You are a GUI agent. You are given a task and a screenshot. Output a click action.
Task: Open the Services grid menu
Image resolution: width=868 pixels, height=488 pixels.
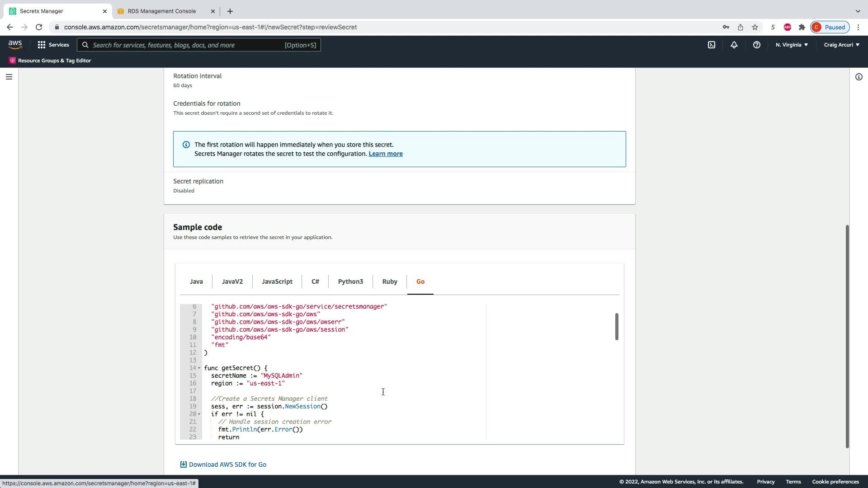point(53,45)
